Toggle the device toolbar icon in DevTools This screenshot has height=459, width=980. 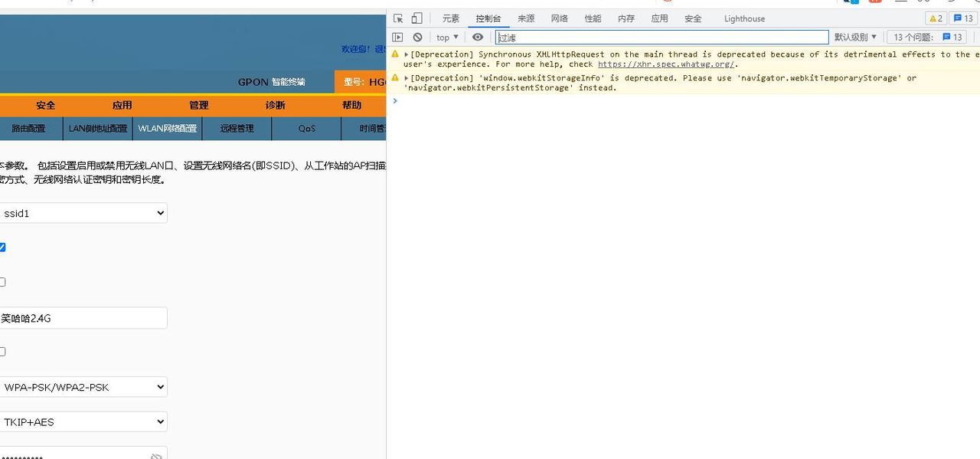click(x=416, y=18)
